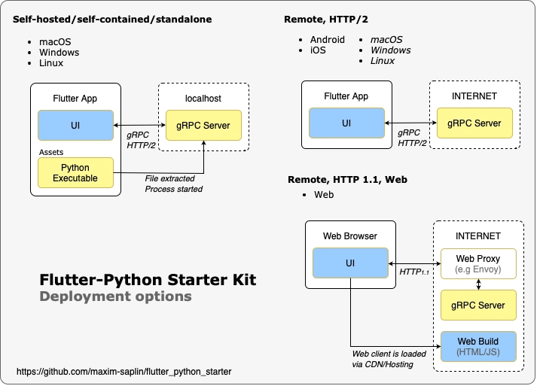Click the italic "Windows" bullet under Remote HTTP/2
Image resolution: width=543 pixels, height=392 pixels.
pyautogui.click(x=391, y=50)
